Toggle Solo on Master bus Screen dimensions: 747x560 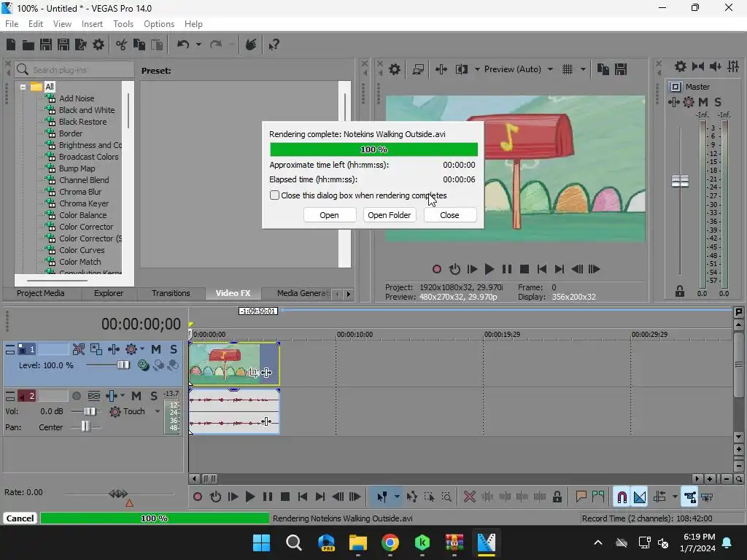pos(718,102)
